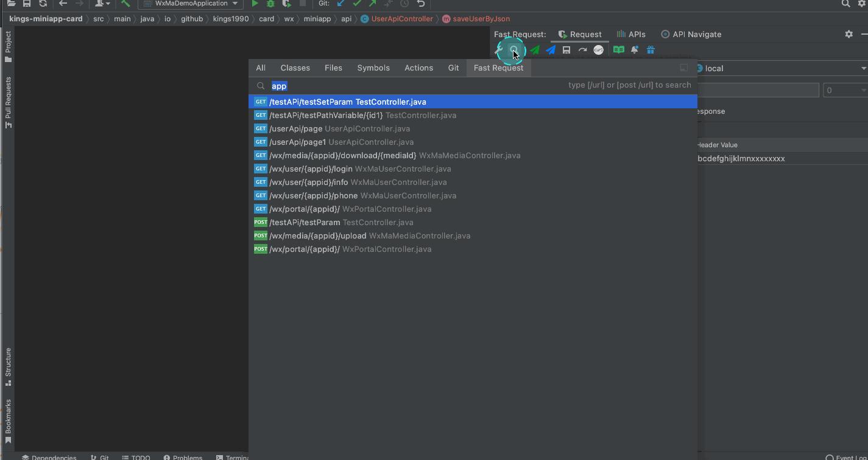Click the green send request paper plane icon
Screen dimensions: 868x460
tap(535, 50)
